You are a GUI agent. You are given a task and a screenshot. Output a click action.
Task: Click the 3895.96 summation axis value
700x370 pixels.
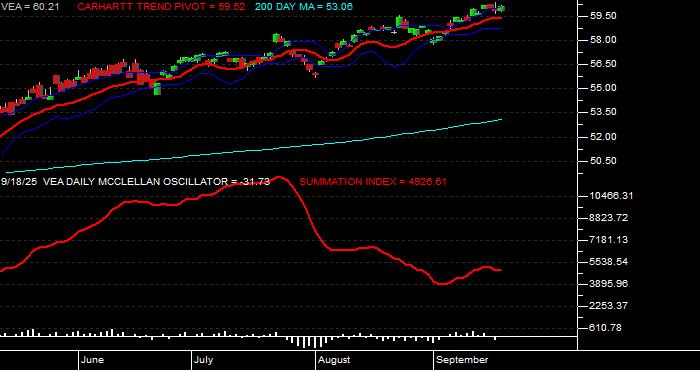[x=609, y=284]
